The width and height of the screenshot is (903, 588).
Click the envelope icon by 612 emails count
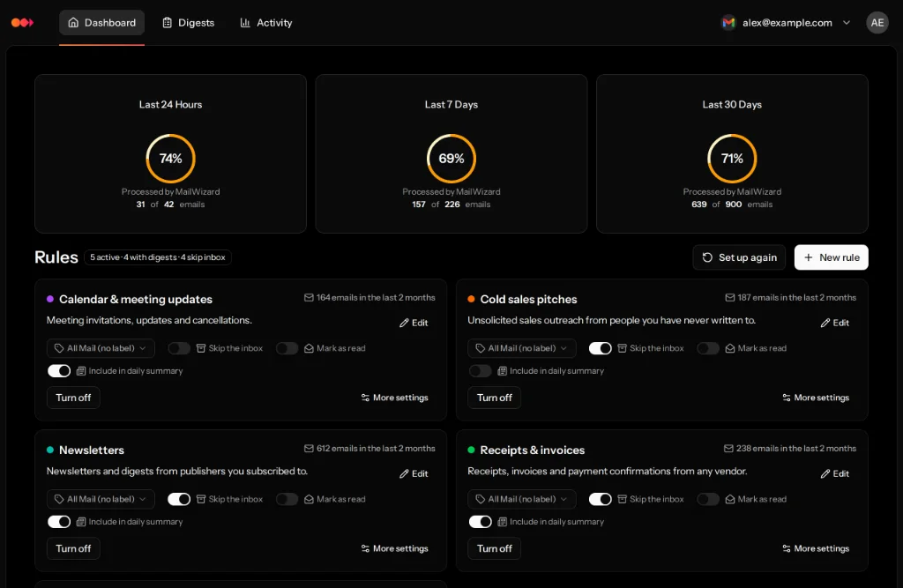coord(309,449)
